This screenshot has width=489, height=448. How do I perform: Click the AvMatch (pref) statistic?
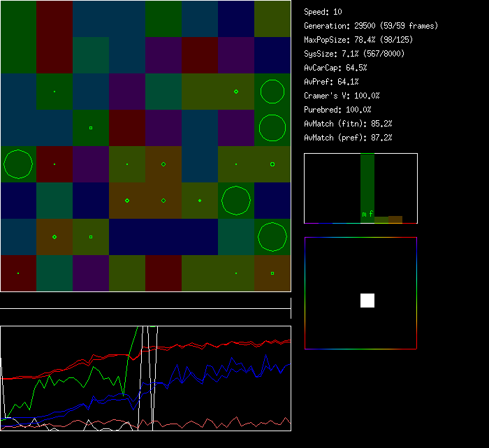(x=348, y=138)
